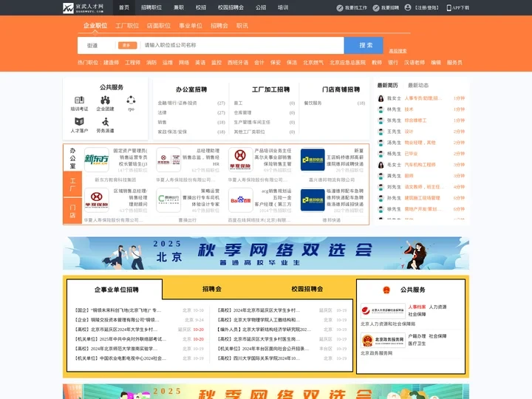This screenshot has width=532, height=399.
Task: Open the 高级搜索 link
Action: point(398,51)
